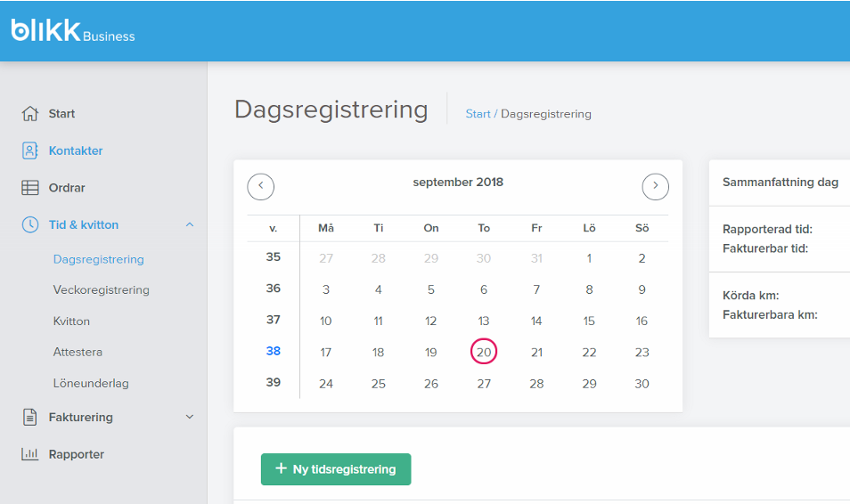Click the Körda km label
The width and height of the screenshot is (850, 504).
pos(751,296)
